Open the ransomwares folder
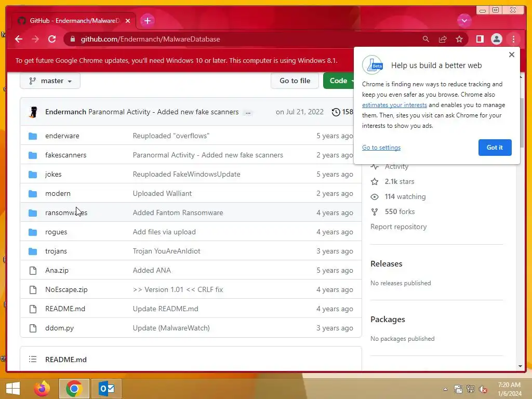 66,212
